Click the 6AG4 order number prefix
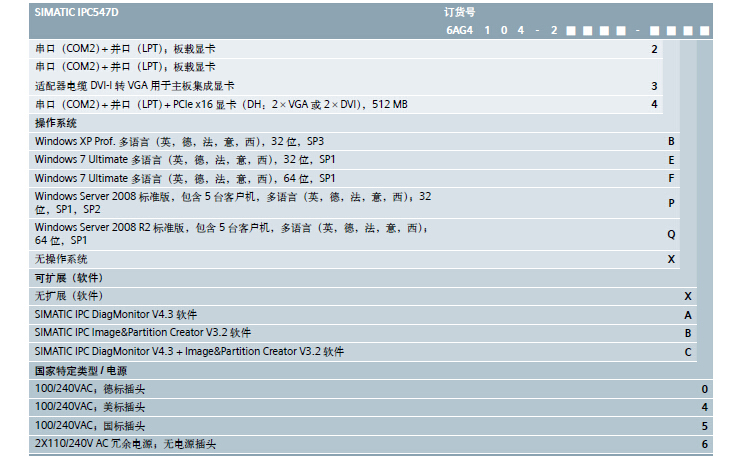This screenshot has width=740, height=456. (x=459, y=30)
